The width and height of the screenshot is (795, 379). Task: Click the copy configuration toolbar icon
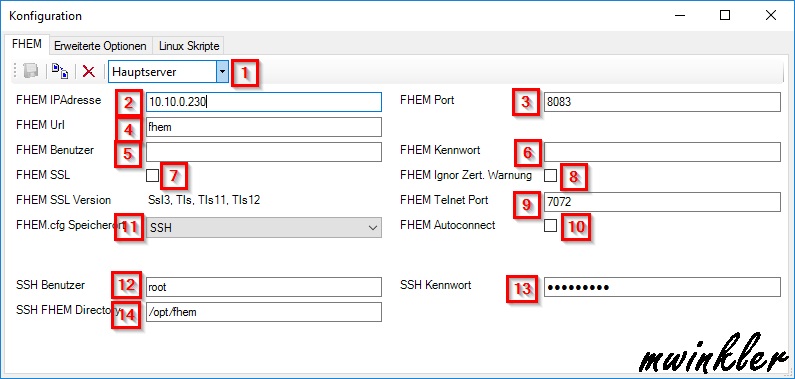point(60,71)
